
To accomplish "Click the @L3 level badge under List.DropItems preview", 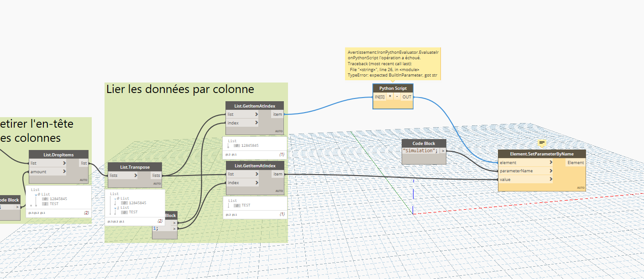I will coord(31,212).
